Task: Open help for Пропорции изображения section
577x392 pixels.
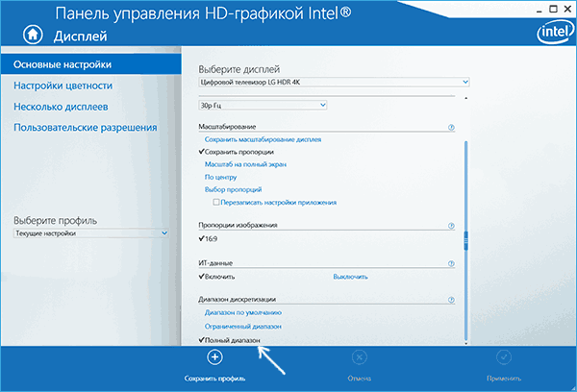Action: point(451,226)
